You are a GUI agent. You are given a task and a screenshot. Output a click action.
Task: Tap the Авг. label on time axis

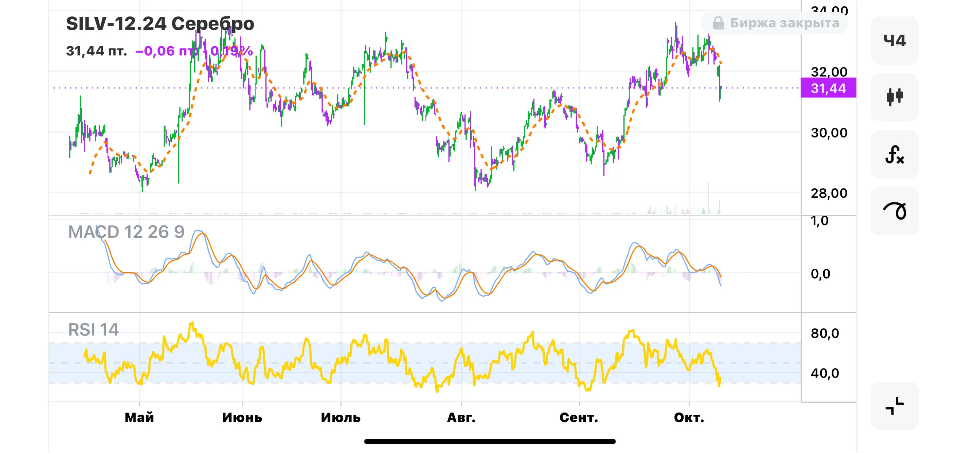(x=461, y=418)
